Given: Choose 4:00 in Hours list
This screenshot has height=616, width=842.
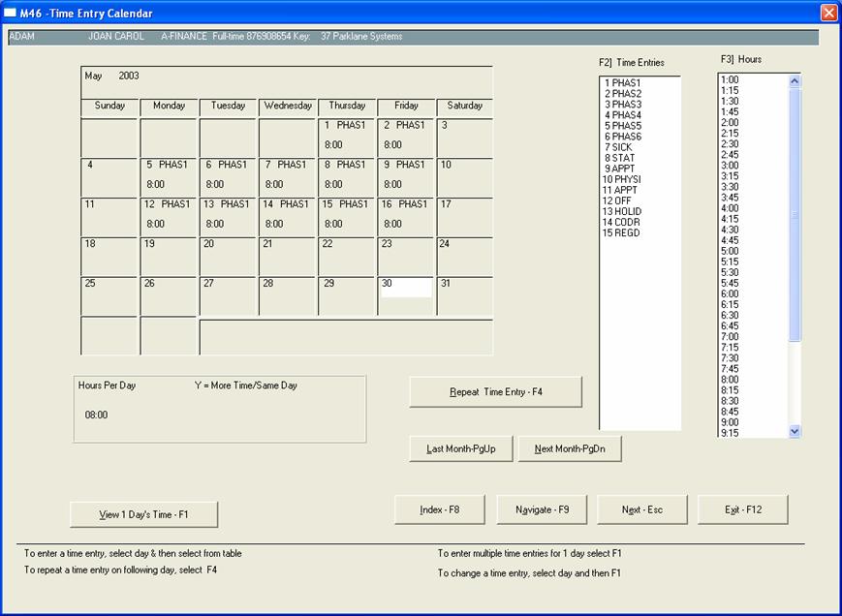Looking at the screenshot, I should pos(730,208).
